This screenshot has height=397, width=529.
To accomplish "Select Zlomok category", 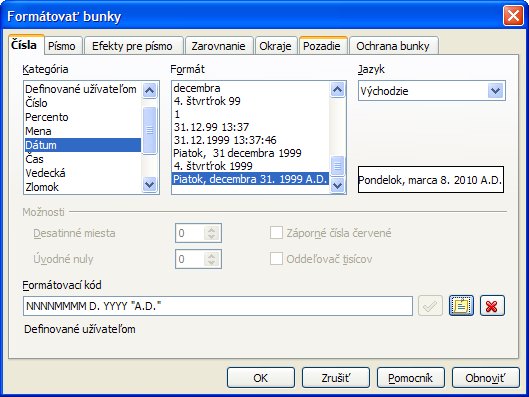I will (83, 187).
